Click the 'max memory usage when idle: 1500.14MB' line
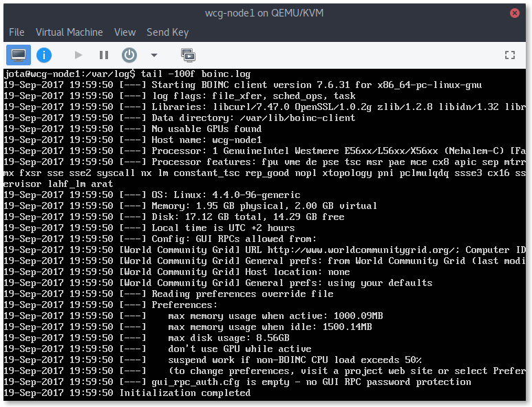The width and height of the screenshot is (532, 407). pos(188,327)
